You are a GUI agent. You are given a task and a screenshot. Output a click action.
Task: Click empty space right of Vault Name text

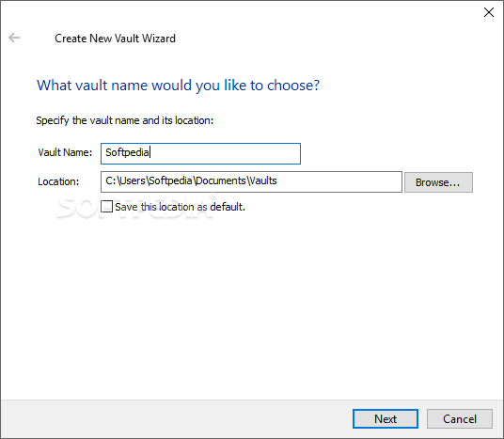click(x=225, y=153)
